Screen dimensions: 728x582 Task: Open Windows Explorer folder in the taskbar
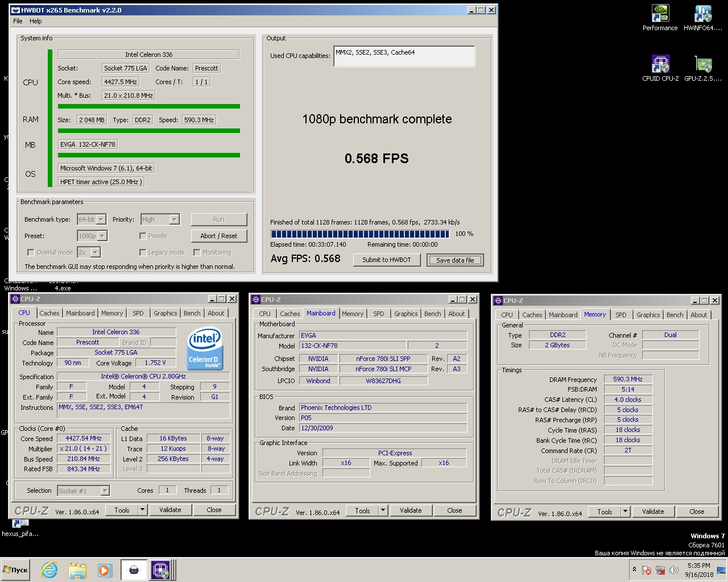click(77, 570)
